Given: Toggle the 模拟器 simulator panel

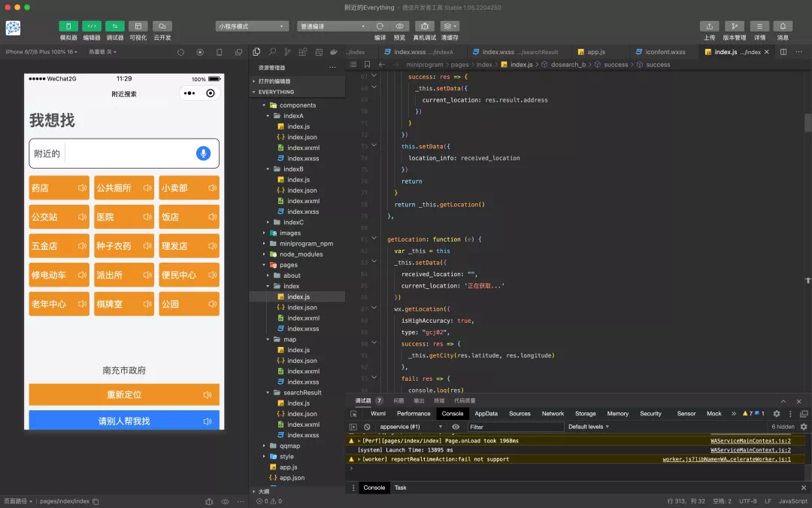Looking at the screenshot, I should [68, 26].
